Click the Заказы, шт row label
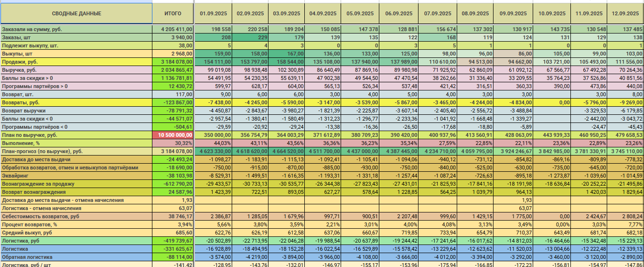Screen dimensions: 644x267 (x=76, y=37)
